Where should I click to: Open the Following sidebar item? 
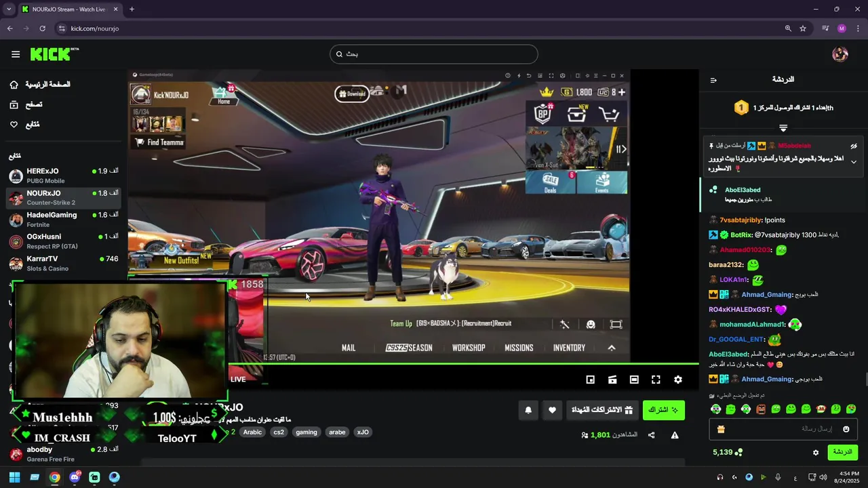pyautogui.click(x=26, y=125)
